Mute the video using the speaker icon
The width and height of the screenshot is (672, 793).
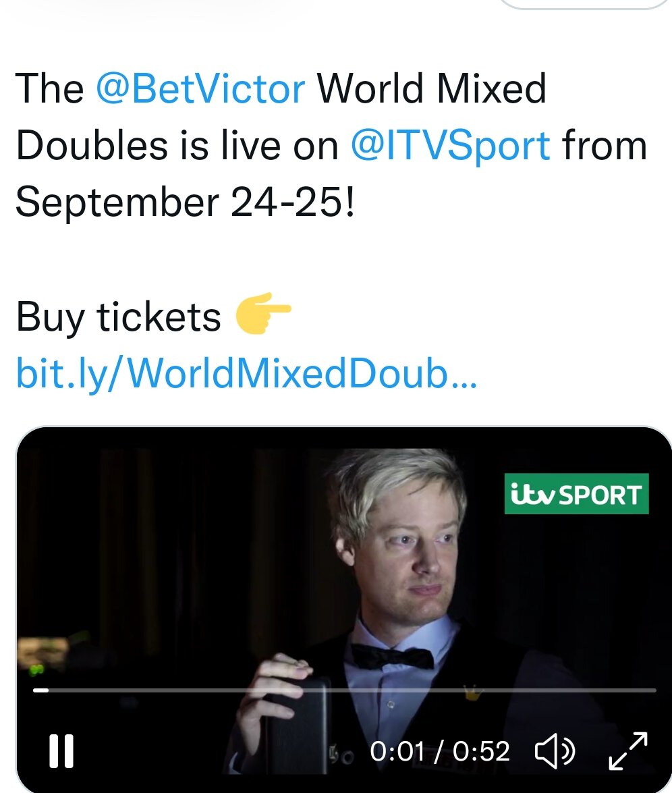pyautogui.click(x=555, y=751)
